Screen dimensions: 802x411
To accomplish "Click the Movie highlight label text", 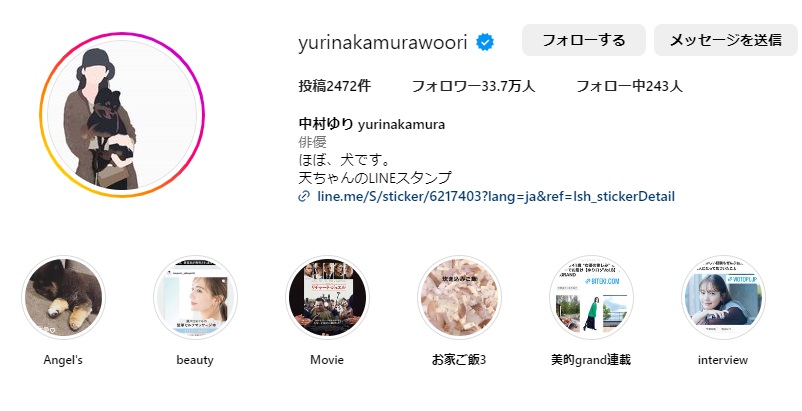I will tap(327, 360).
